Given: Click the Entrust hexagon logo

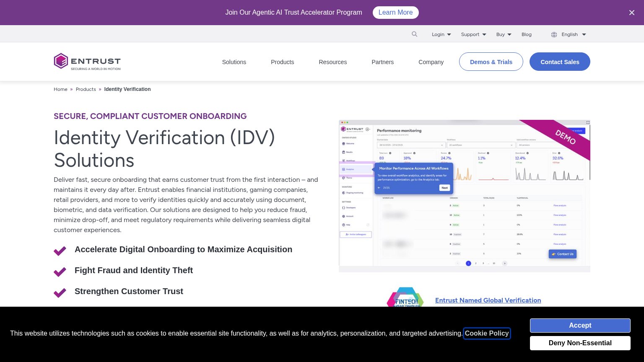Looking at the screenshot, I should coord(87,62).
